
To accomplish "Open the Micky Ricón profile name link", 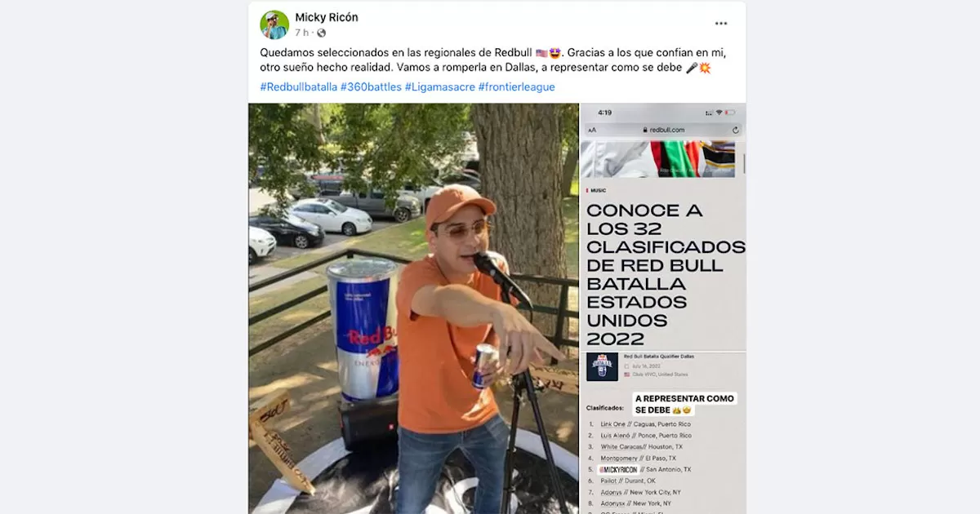I will coord(327,17).
